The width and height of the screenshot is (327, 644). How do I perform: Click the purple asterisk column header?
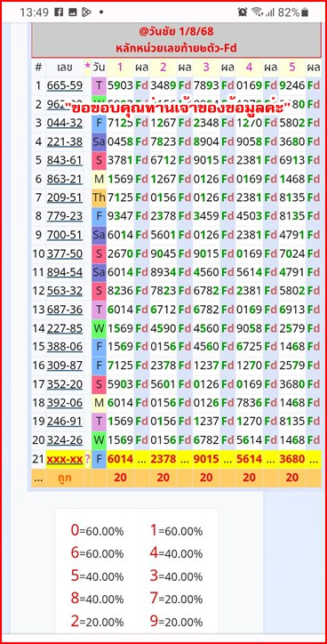[87, 67]
